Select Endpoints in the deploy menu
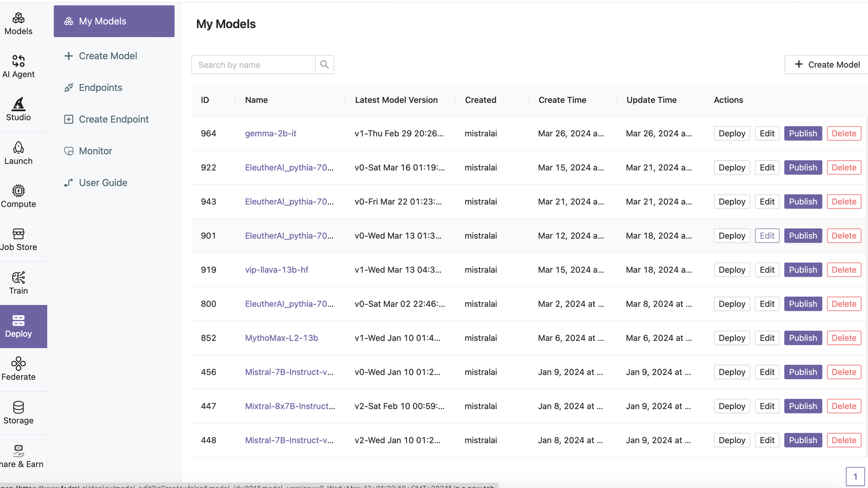The height and width of the screenshot is (488, 868). (x=100, y=88)
